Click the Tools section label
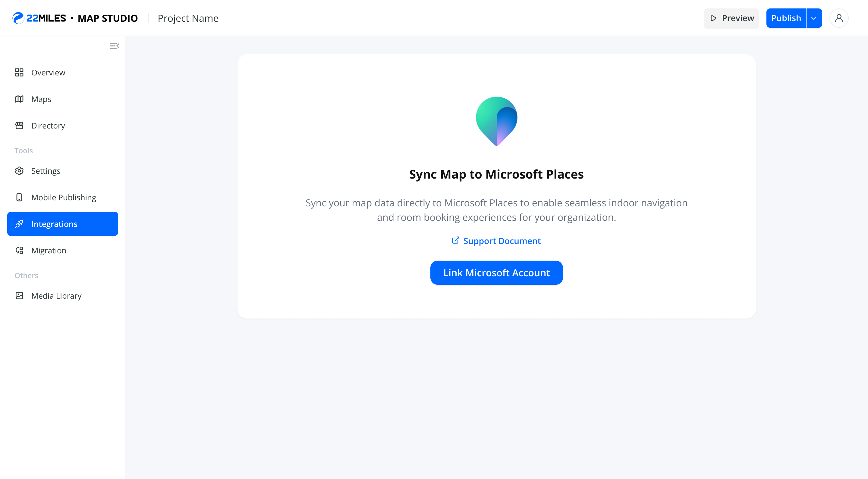The width and height of the screenshot is (868, 479). coord(24,151)
